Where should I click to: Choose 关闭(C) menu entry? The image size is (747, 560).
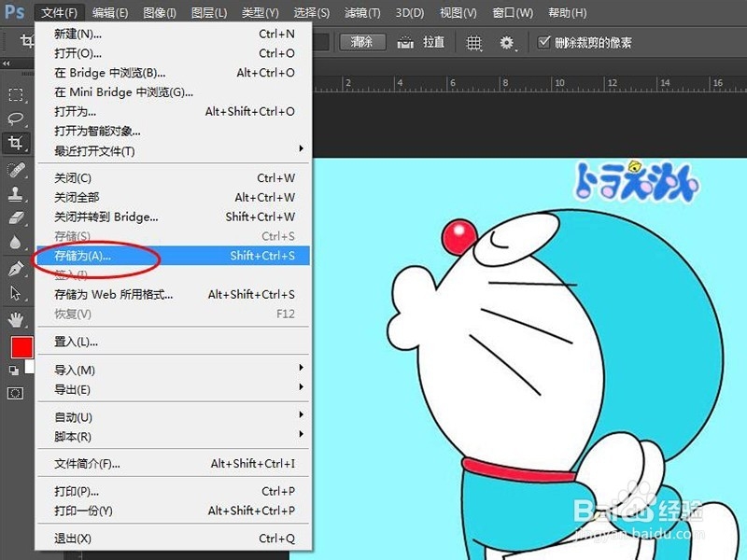174,178
